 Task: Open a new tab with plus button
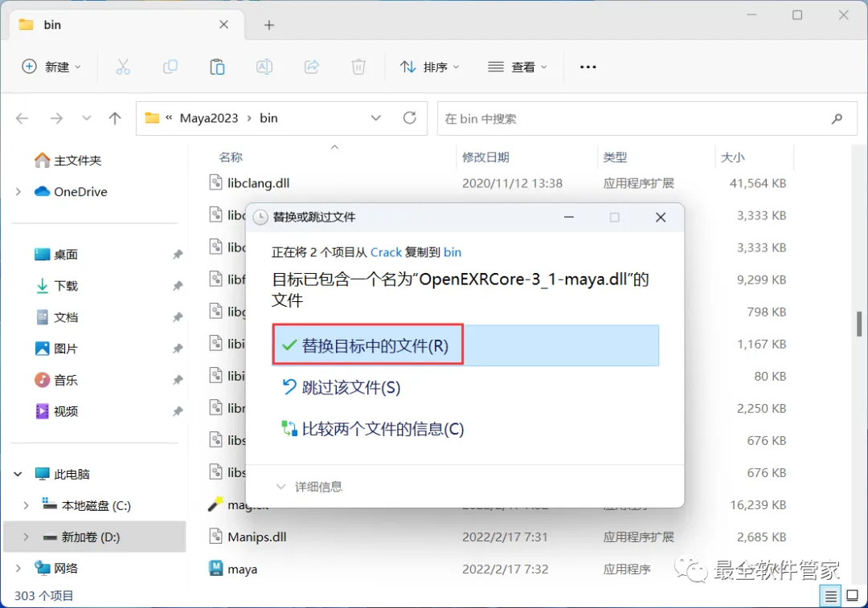pyautogui.click(x=269, y=25)
